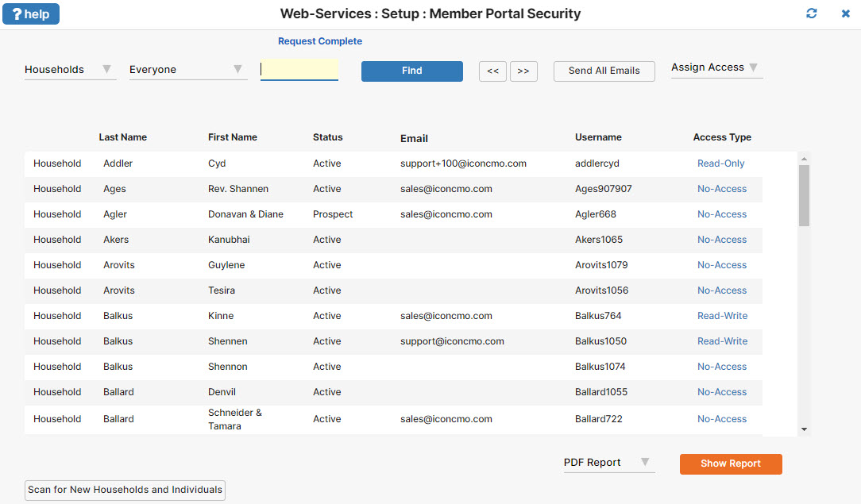Expand the Assign Access dropdown
This screenshot has width=861, height=504.
[x=752, y=67]
